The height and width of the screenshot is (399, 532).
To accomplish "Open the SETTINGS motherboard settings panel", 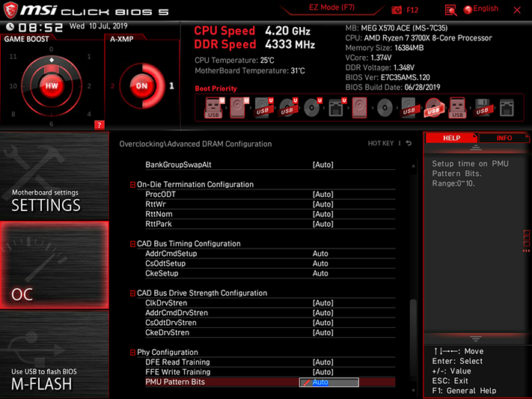I will tap(55, 176).
